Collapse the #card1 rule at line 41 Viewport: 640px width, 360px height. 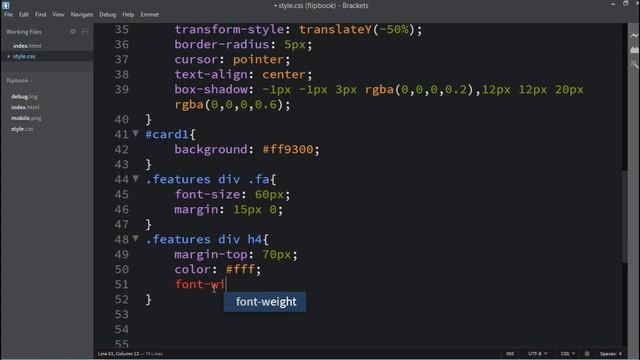[x=136, y=133]
